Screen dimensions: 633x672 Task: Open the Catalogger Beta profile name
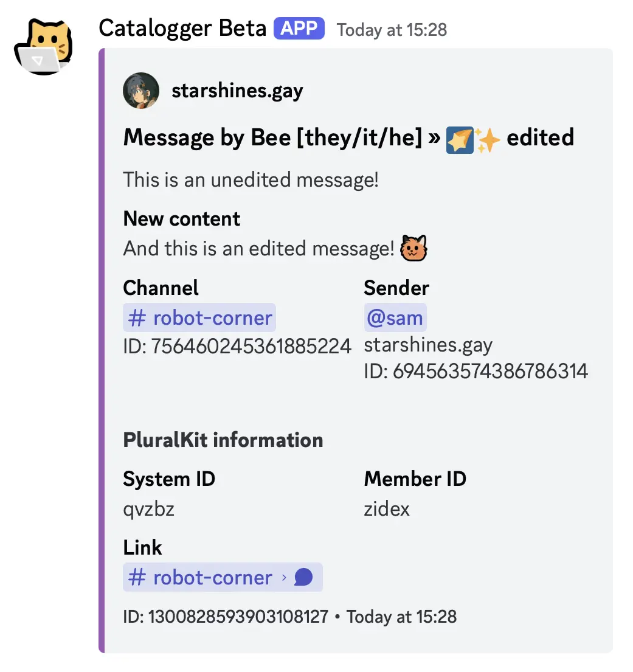tap(182, 29)
